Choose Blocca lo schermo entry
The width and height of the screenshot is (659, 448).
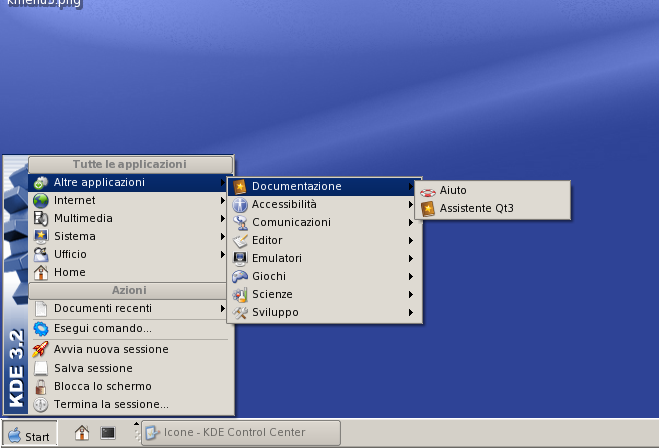point(130,387)
